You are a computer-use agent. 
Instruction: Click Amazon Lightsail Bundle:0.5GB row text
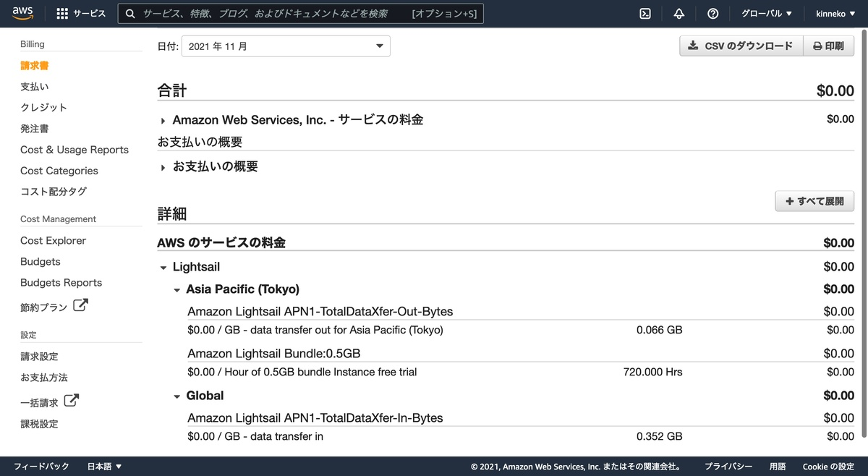tap(274, 354)
